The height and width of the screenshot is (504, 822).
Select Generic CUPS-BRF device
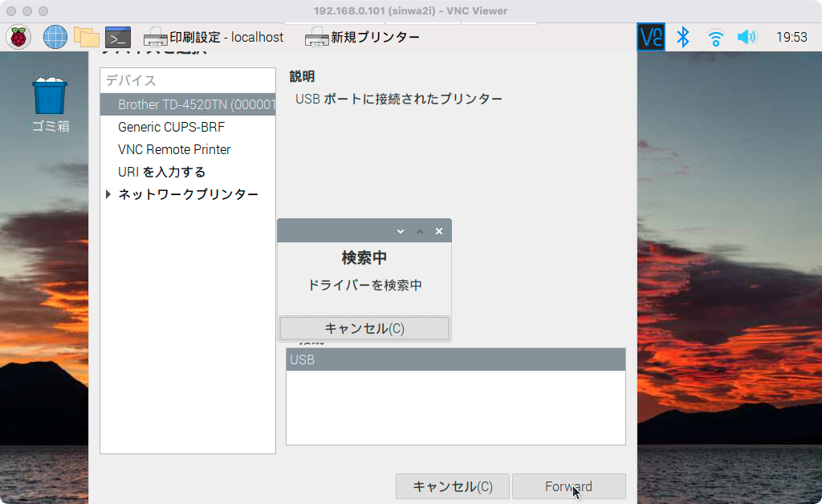pos(171,127)
